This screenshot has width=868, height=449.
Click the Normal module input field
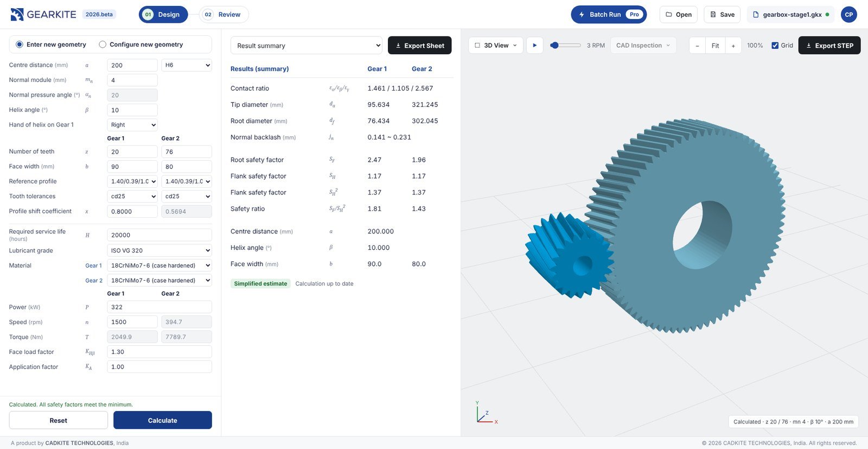click(x=132, y=80)
